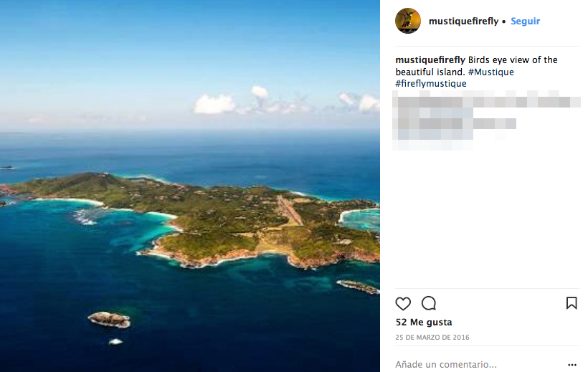The image size is (588, 372).
Task: Click the small rocky islet in the photo
Action: click(x=110, y=319)
